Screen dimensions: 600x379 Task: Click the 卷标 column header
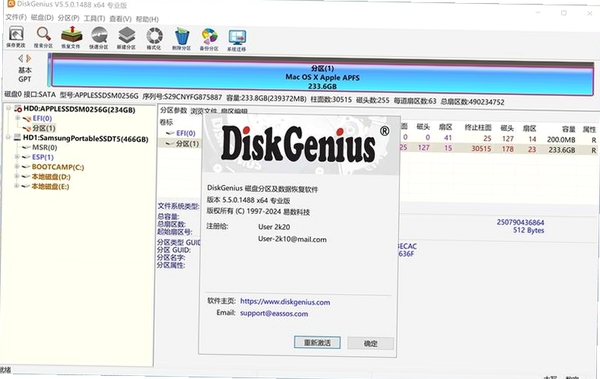[166, 122]
